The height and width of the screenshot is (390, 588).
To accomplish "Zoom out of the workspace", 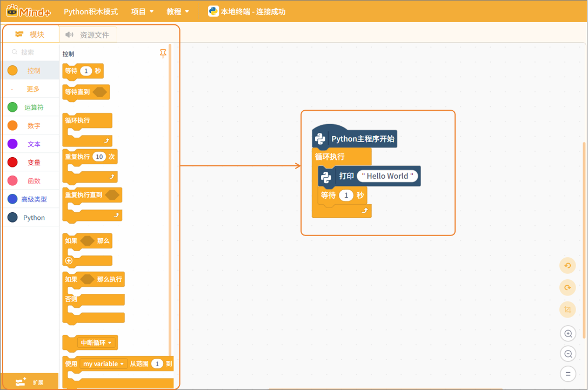I will tap(568, 354).
